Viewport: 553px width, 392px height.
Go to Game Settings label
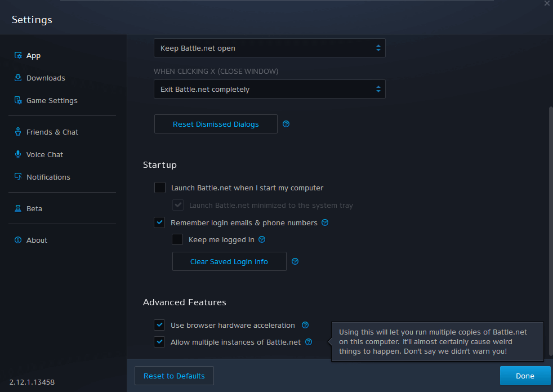point(52,101)
